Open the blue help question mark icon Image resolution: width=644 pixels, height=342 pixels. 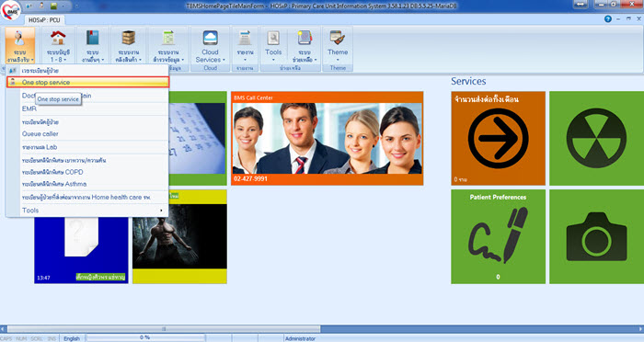pos(608,19)
